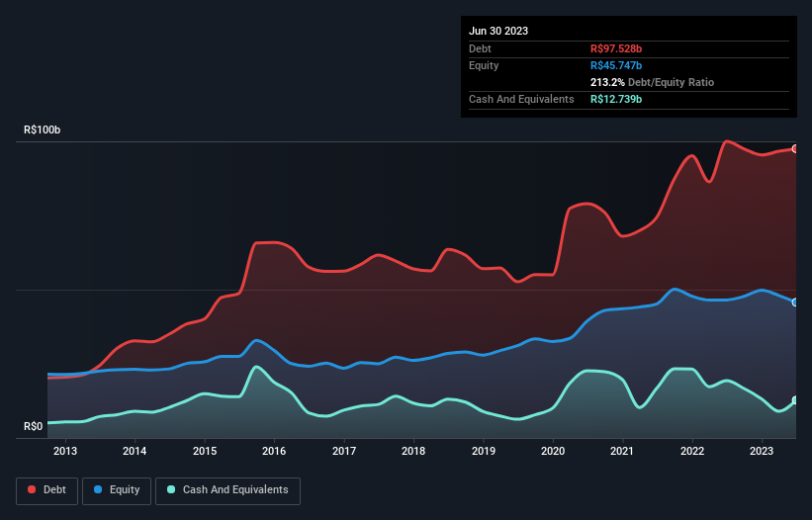Click the Equity row label in tooltip

tap(484, 65)
